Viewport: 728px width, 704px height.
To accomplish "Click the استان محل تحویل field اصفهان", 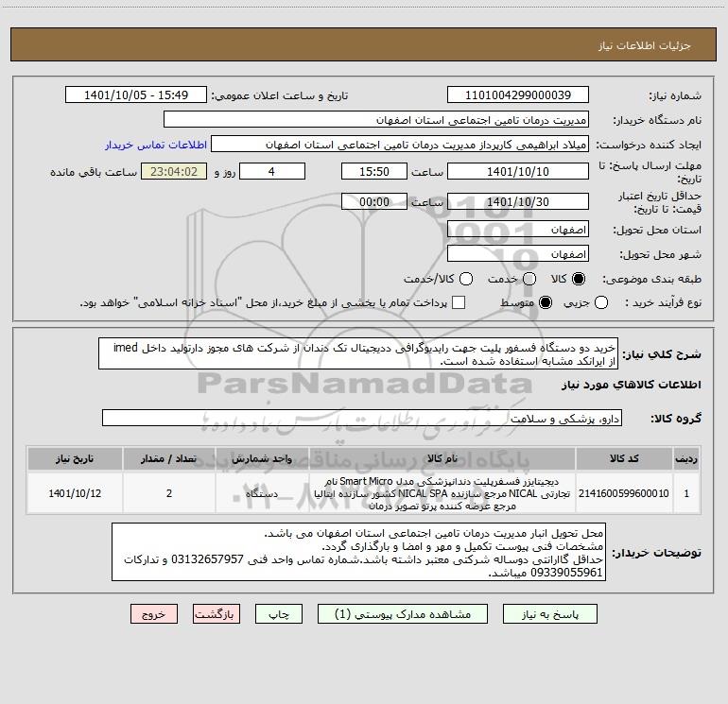I will 518,229.
